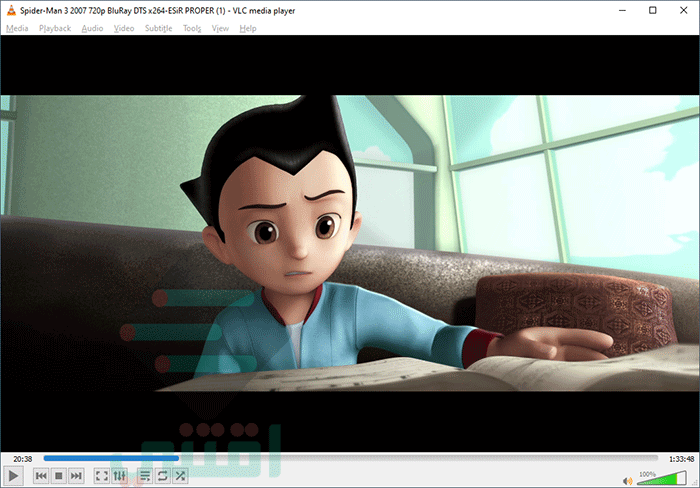Open the Help menu

248,28
